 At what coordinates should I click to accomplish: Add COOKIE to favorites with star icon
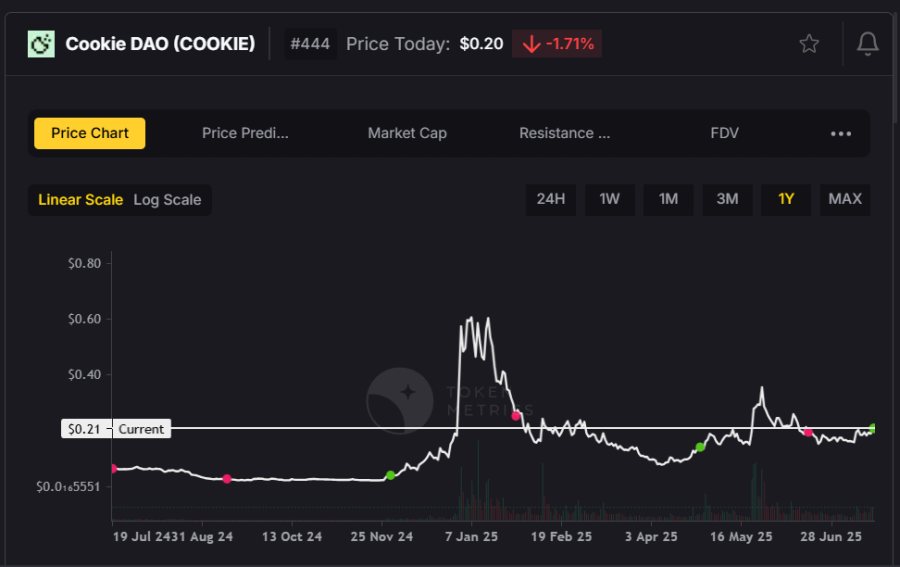809,43
